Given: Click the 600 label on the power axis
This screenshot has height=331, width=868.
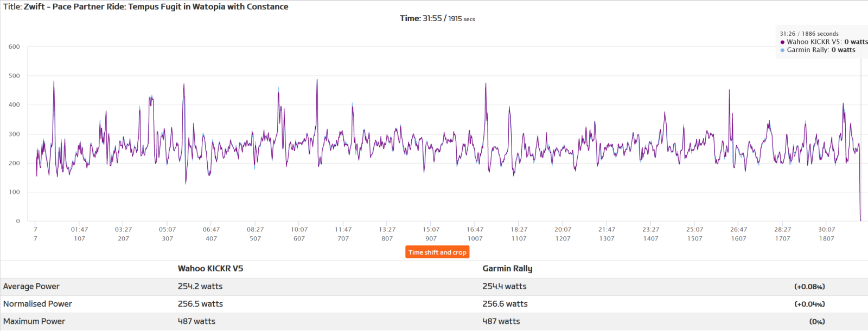Looking at the screenshot, I should click(x=14, y=47).
